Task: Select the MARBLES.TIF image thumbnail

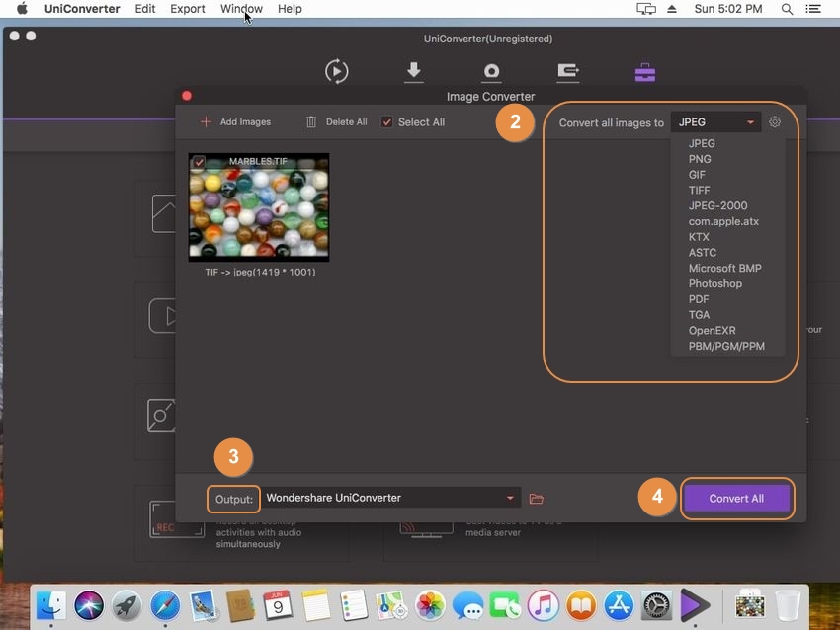Action: [258, 208]
